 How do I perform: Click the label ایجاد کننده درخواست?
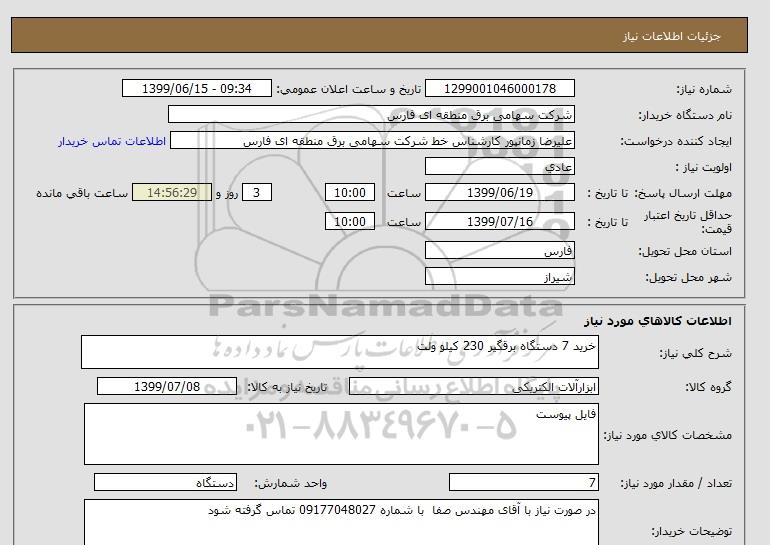click(676, 141)
